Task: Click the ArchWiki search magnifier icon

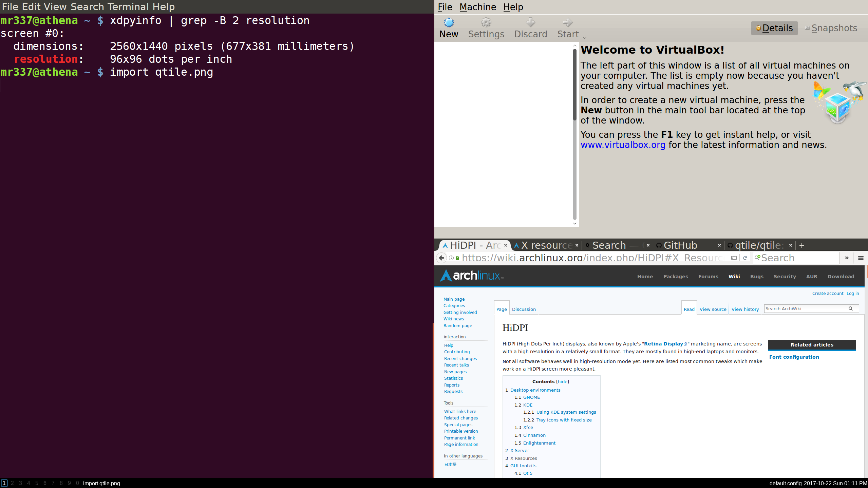Action: pos(851,308)
